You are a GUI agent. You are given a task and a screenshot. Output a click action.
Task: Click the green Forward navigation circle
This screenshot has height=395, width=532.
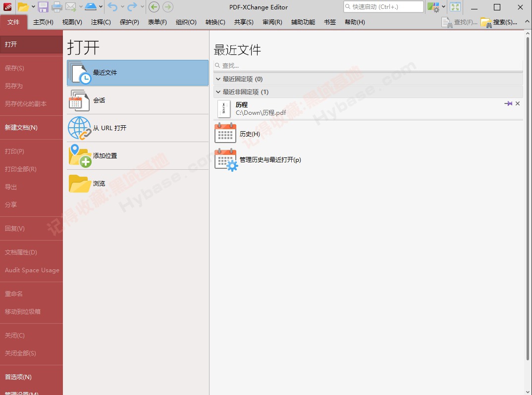pyautogui.click(x=167, y=7)
